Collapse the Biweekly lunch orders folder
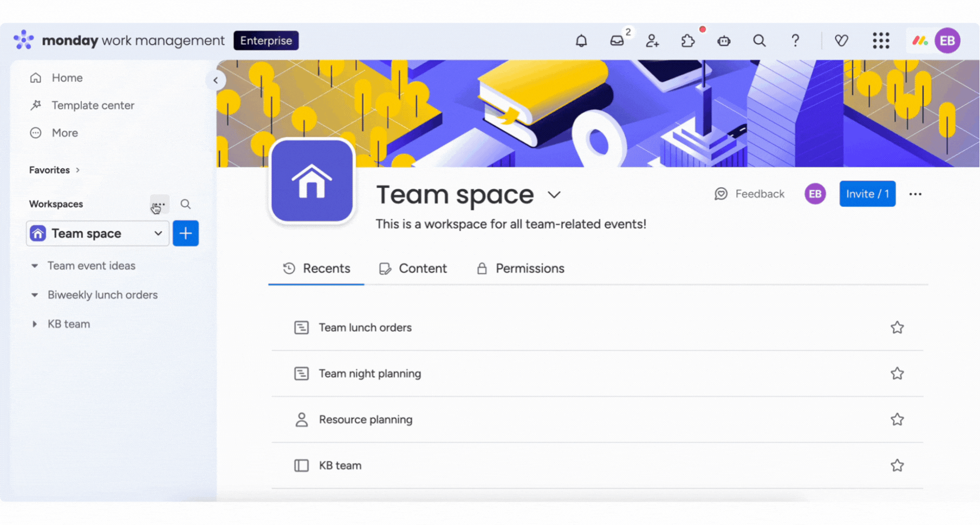This screenshot has height=525, width=980. 35,295
